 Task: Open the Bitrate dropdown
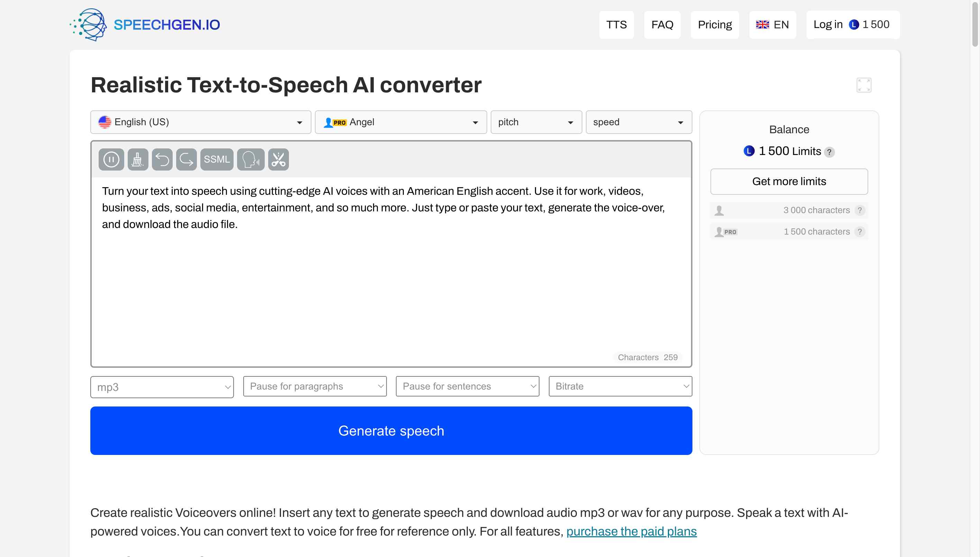(620, 386)
